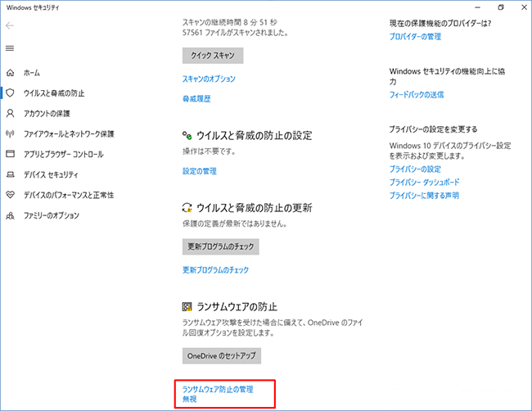Close the Windows セキュリティ window
This screenshot has width=532, height=411.
[524, 7]
